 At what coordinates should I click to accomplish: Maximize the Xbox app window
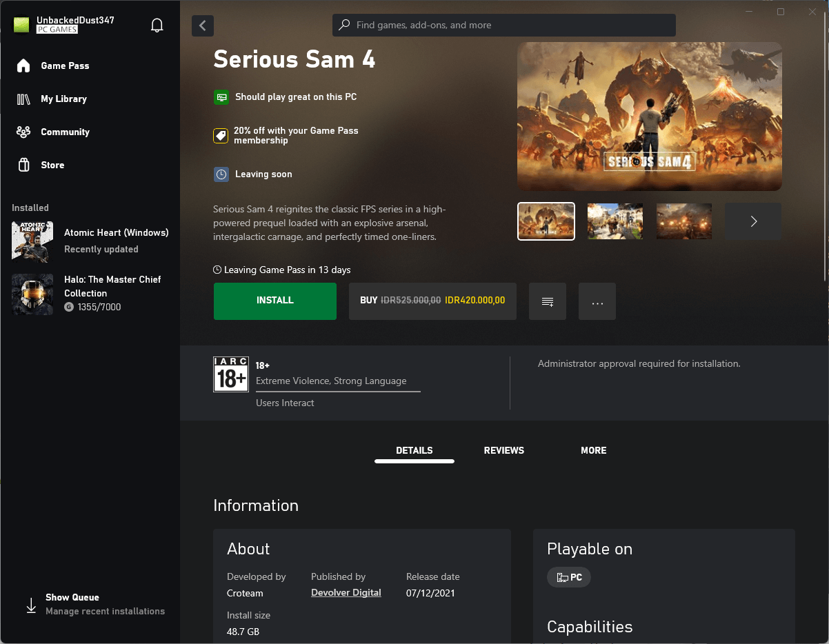(781, 12)
